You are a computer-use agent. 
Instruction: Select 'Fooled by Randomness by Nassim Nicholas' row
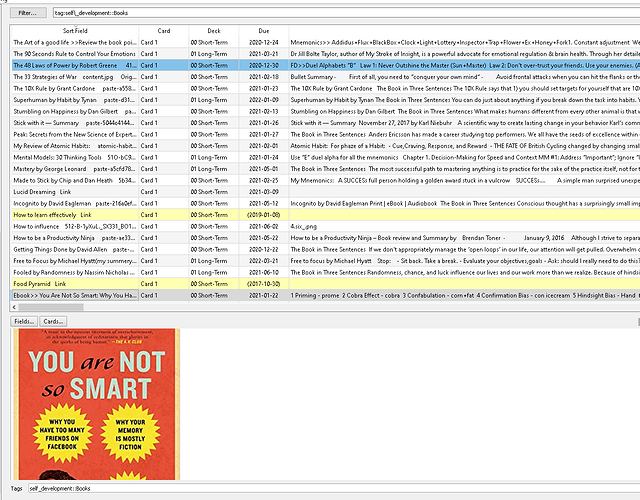pyautogui.click(x=325, y=272)
